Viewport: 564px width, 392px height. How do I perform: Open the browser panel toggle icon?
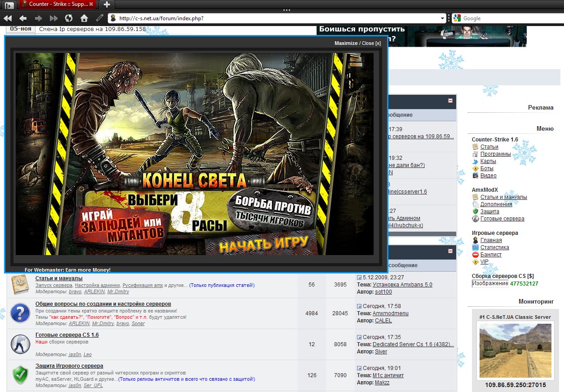tap(9, 5)
